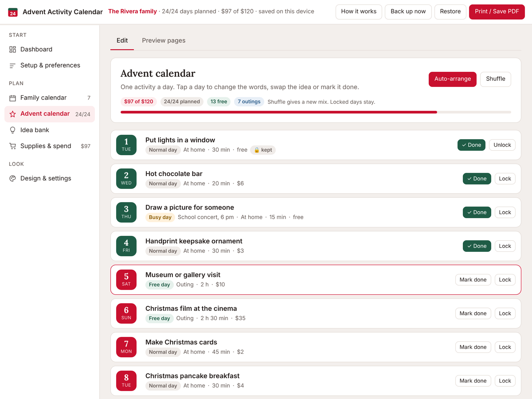The width and height of the screenshot is (532, 399).
Task: Click the '13 free' chip
Action: click(219, 102)
